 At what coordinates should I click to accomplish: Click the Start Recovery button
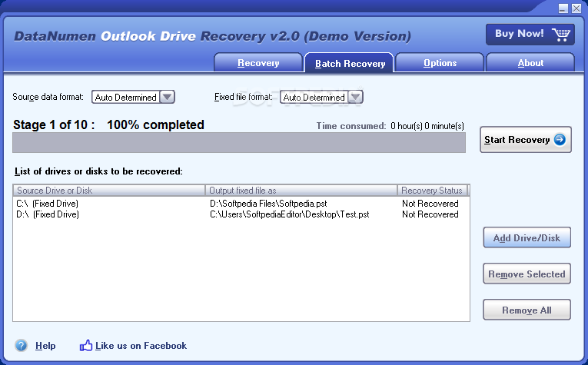526,140
